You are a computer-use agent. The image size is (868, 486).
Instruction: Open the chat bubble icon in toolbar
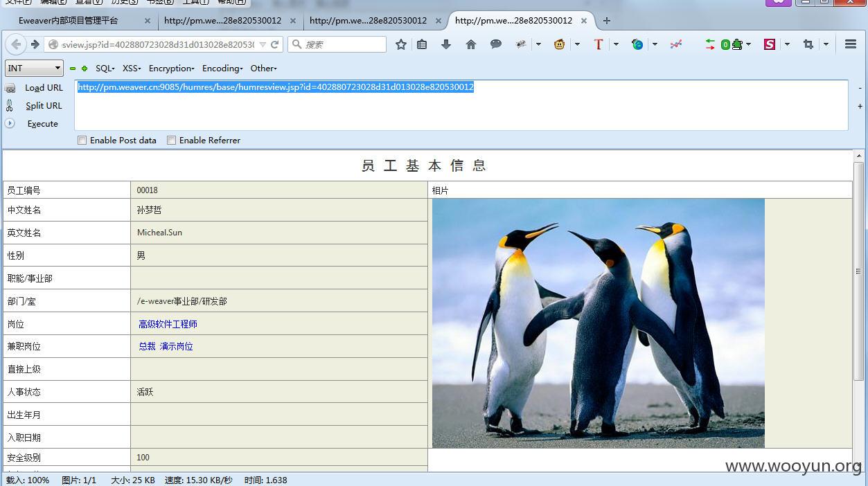tap(496, 44)
